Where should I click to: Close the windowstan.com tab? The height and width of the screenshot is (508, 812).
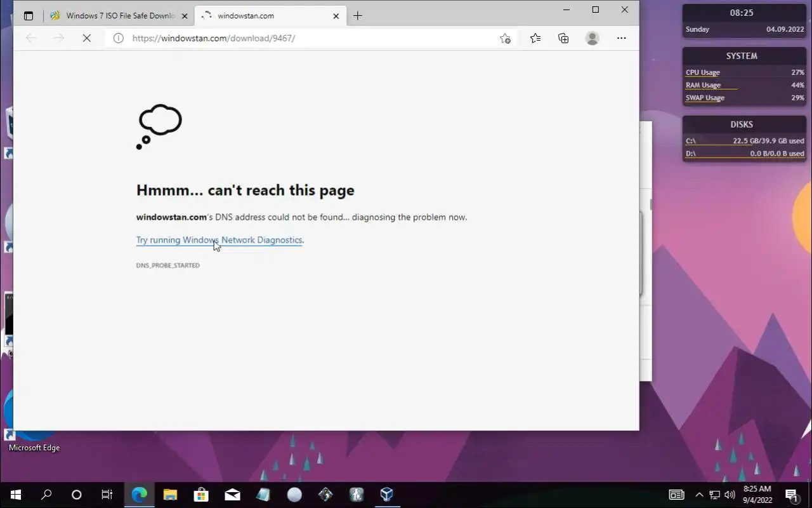pyautogui.click(x=336, y=16)
